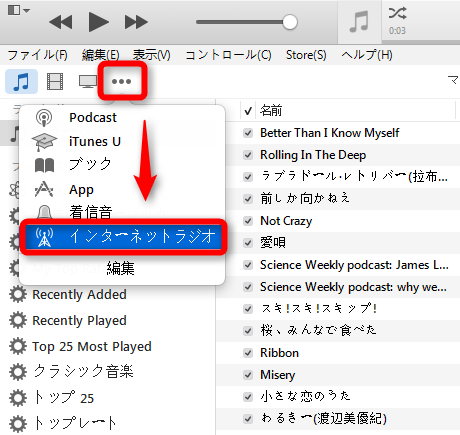
Task: Click the gear icon beside Top 25 Most Played
Action: coord(18,346)
